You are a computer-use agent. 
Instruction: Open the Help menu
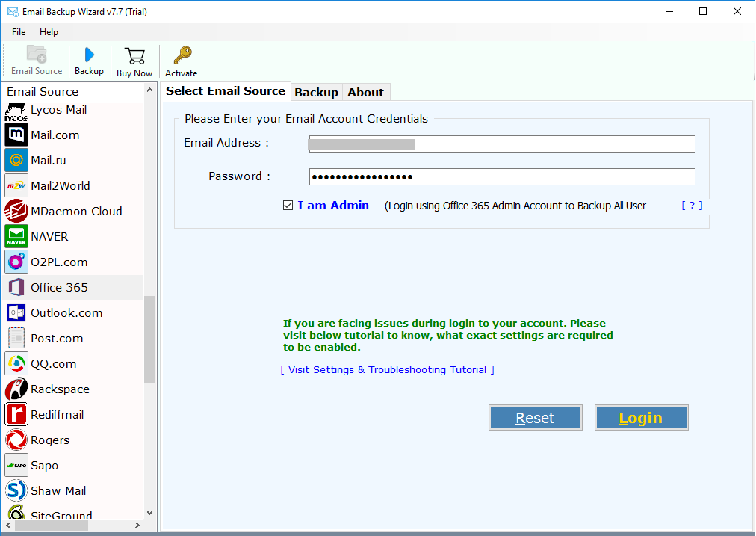click(x=49, y=32)
